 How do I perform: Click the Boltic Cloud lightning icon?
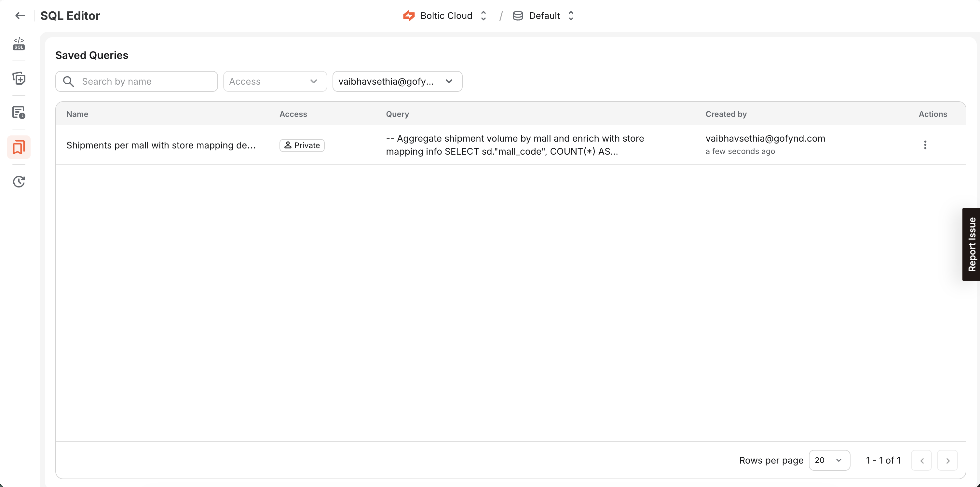click(x=409, y=16)
